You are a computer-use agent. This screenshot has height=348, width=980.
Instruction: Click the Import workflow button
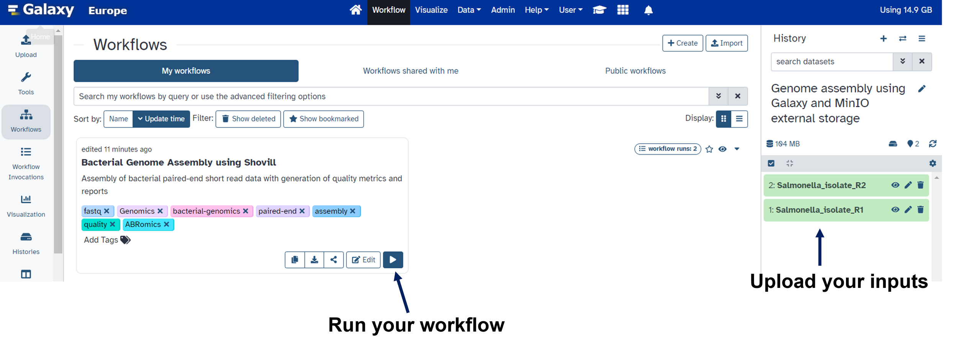coord(726,43)
